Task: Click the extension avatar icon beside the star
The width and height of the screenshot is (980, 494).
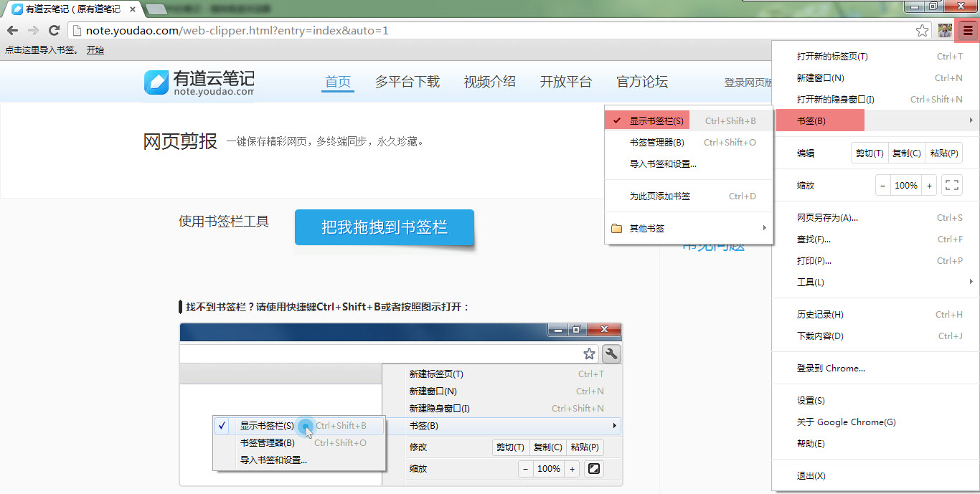Action: tap(945, 30)
